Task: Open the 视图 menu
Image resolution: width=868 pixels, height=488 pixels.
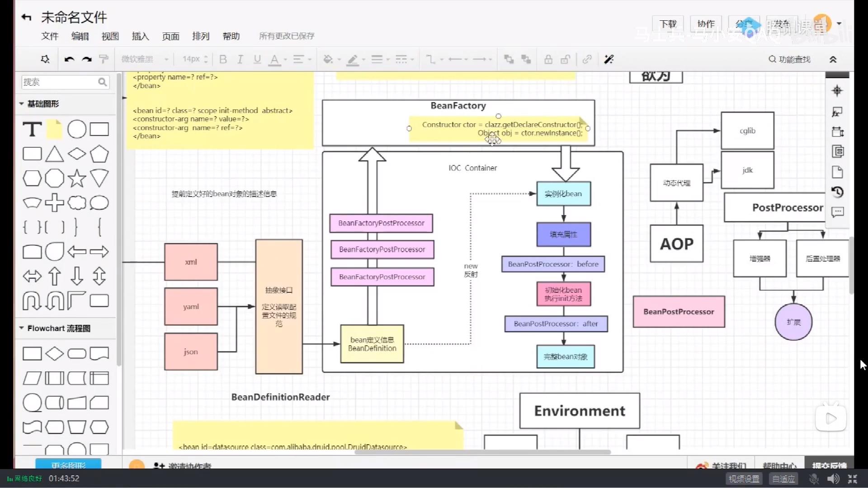Action: tap(110, 36)
